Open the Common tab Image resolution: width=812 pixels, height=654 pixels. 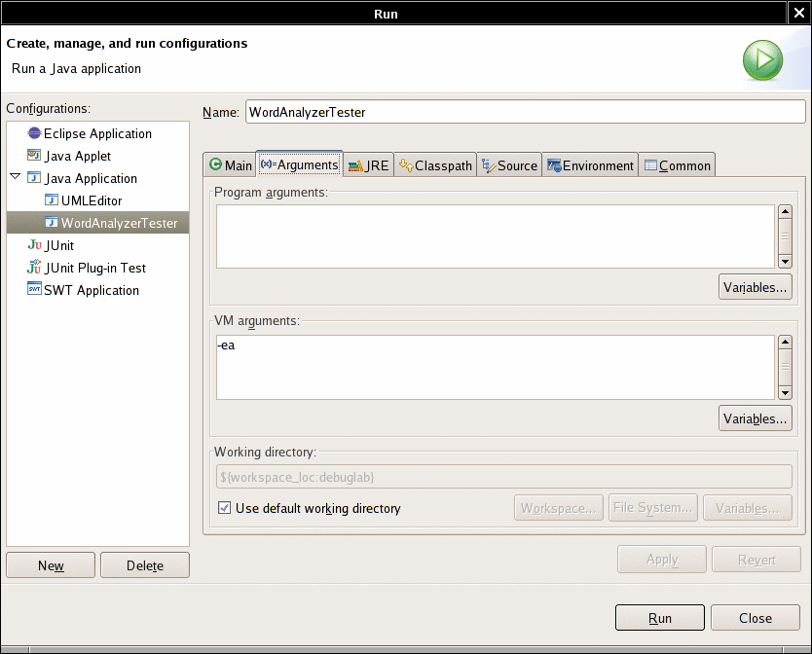[677, 165]
